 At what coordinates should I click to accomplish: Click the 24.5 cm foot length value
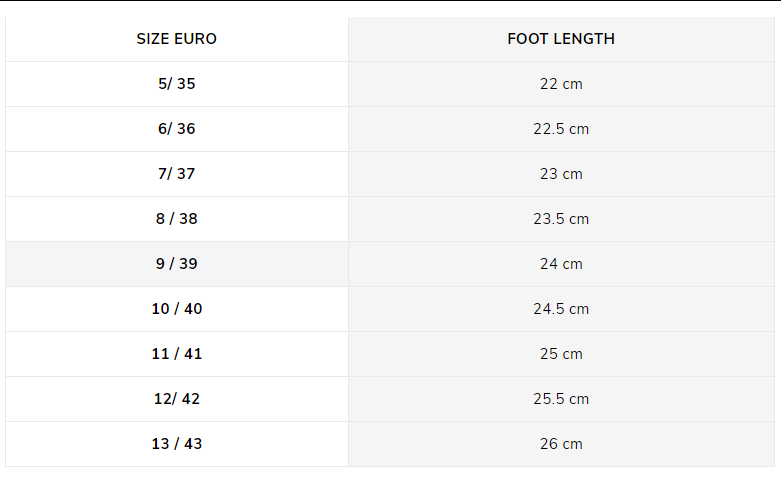pos(561,309)
